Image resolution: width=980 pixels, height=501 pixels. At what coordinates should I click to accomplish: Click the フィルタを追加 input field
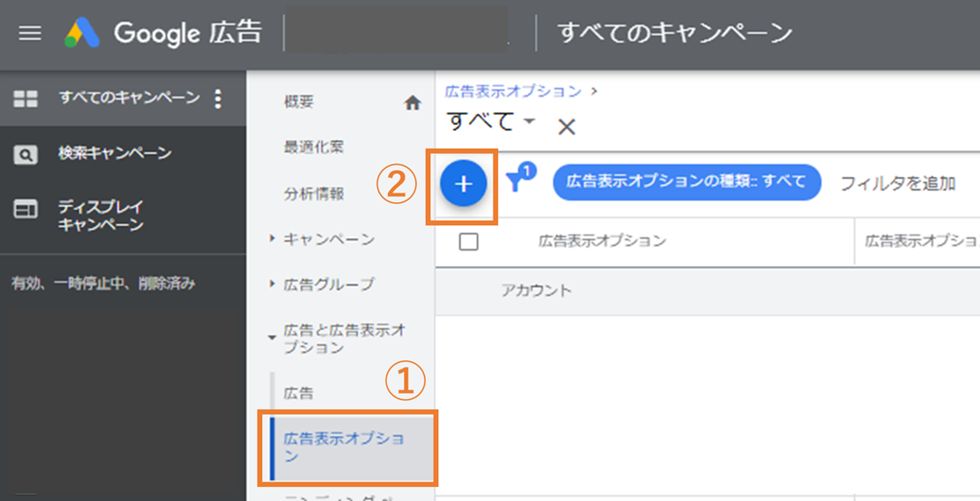pos(897,184)
